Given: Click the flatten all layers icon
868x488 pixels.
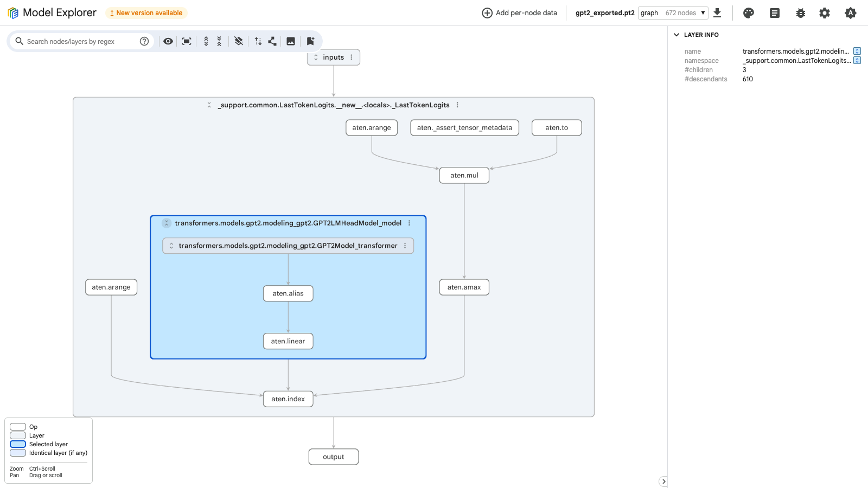Looking at the screenshot, I should [239, 41].
